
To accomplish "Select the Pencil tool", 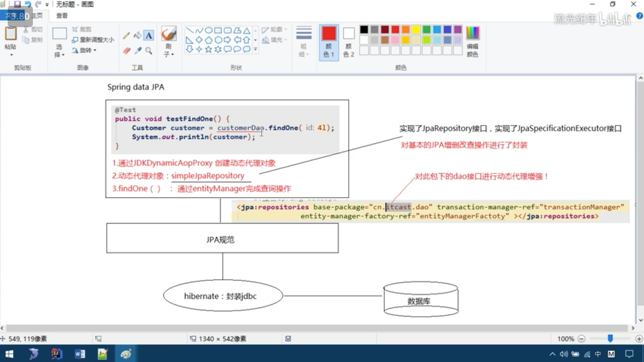I will point(126,35).
